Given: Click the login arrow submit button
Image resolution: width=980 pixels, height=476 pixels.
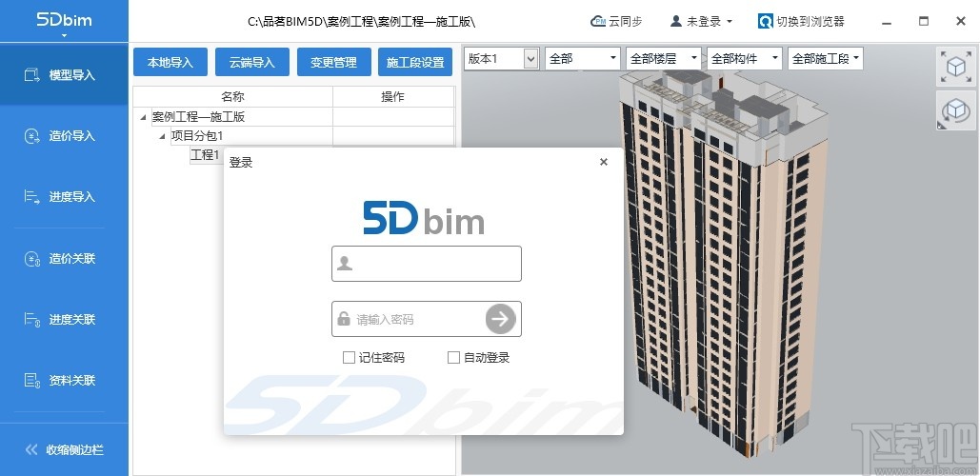Looking at the screenshot, I should coord(501,319).
